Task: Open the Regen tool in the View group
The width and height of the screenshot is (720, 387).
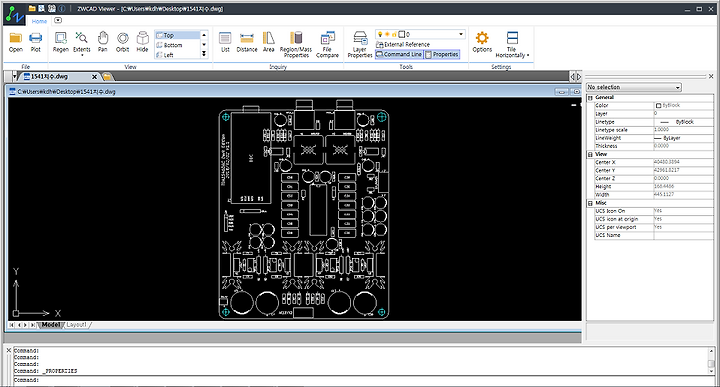Action: tap(61, 42)
